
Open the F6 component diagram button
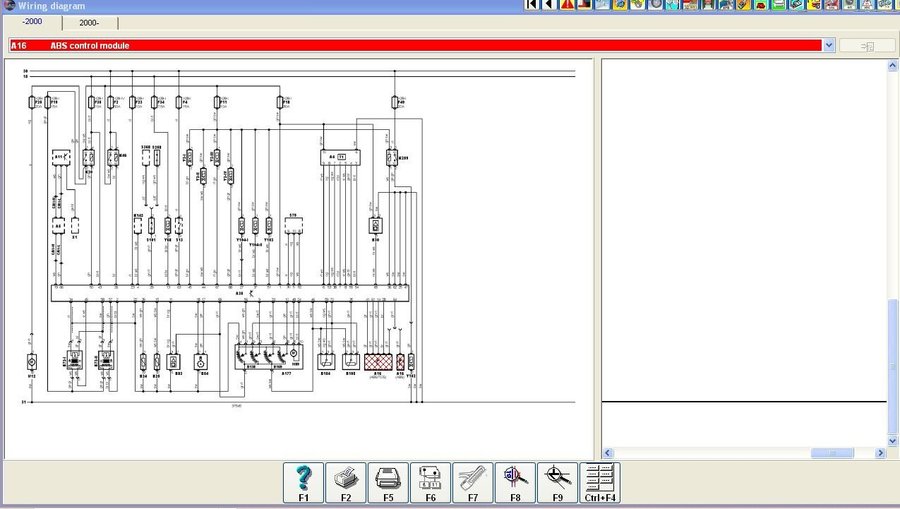(x=430, y=481)
